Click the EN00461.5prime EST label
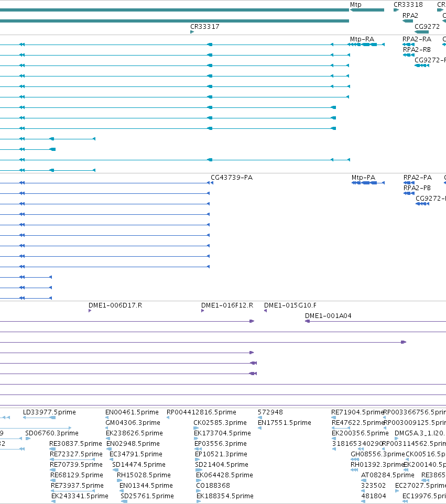 (x=132, y=412)
